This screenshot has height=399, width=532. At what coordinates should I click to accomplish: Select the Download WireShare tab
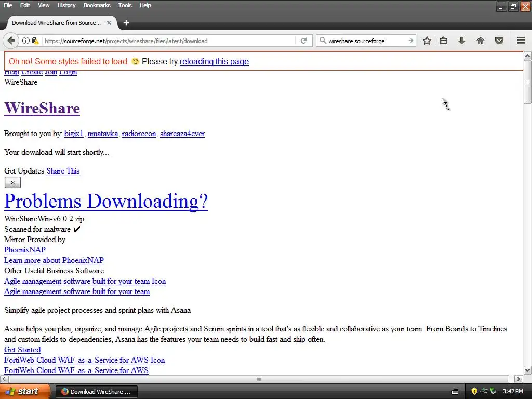[56, 23]
